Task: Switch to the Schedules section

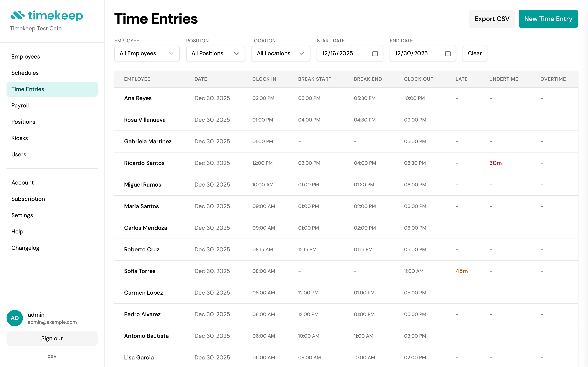Action: (x=25, y=73)
